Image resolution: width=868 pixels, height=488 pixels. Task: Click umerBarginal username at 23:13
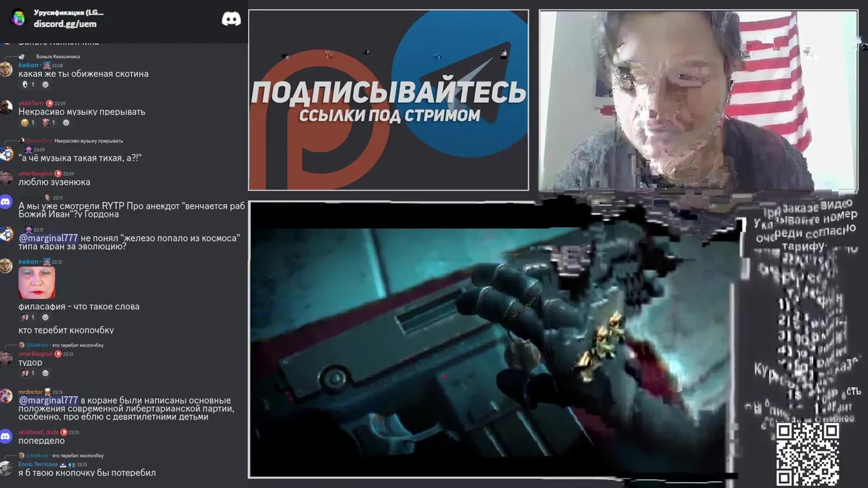[x=35, y=354]
